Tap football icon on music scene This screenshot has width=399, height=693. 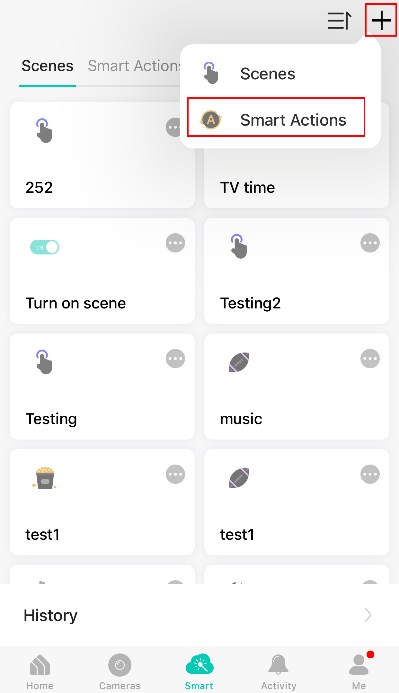pyautogui.click(x=239, y=362)
